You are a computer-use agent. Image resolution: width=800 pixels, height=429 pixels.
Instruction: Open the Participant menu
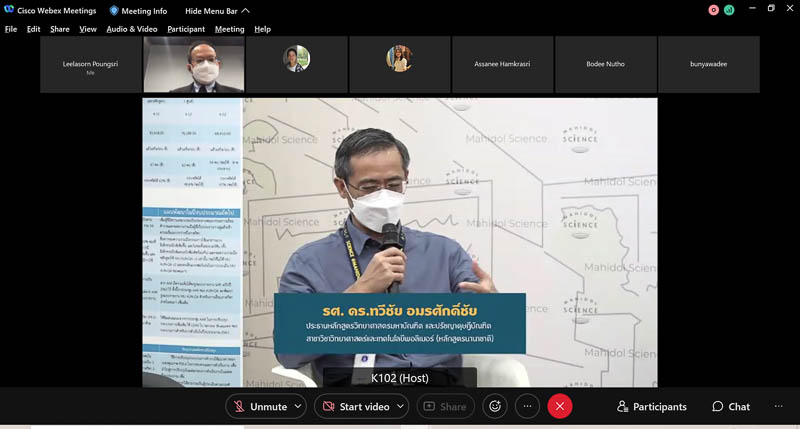pyautogui.click(x=186, y=29)
